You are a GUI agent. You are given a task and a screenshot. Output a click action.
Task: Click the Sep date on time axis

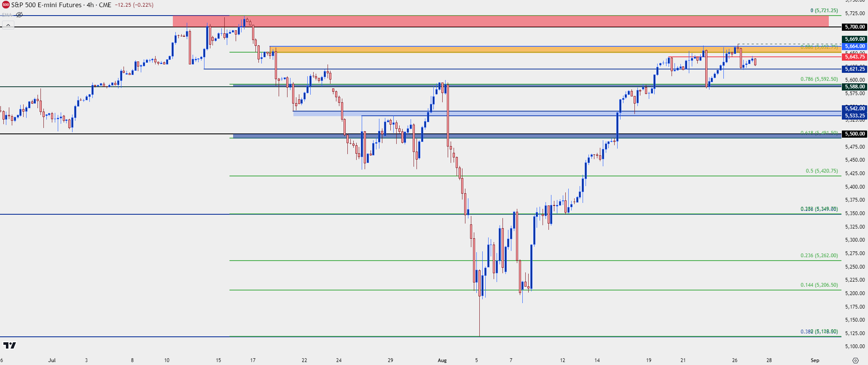coord(815,360)
